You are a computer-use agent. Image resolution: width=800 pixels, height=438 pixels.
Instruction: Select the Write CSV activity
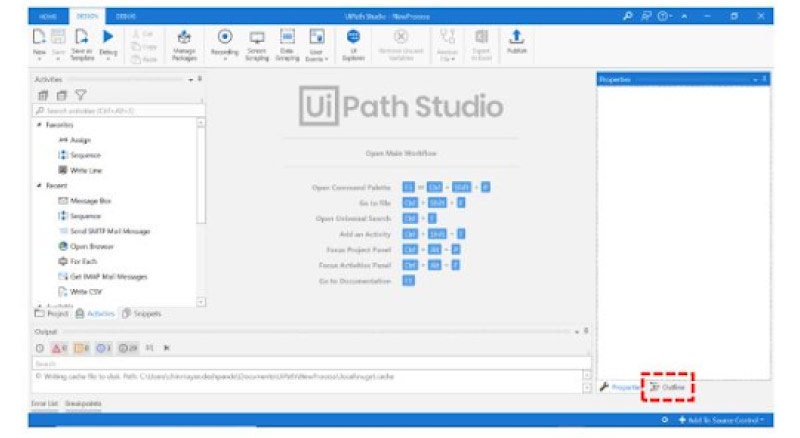(80, 292)
